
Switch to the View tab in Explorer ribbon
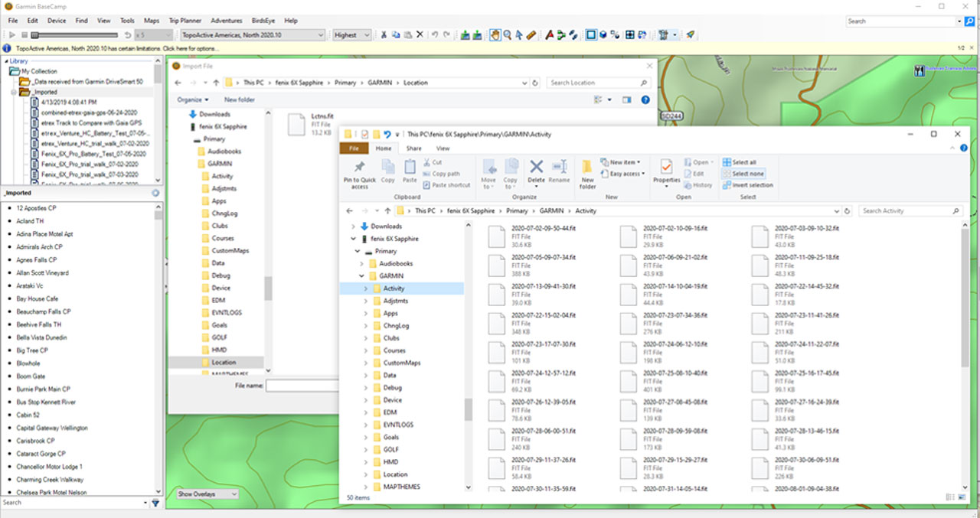[443, 148]
